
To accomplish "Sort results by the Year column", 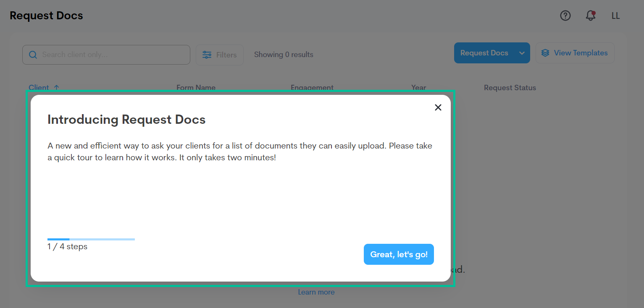I will (x=418, y=87).
